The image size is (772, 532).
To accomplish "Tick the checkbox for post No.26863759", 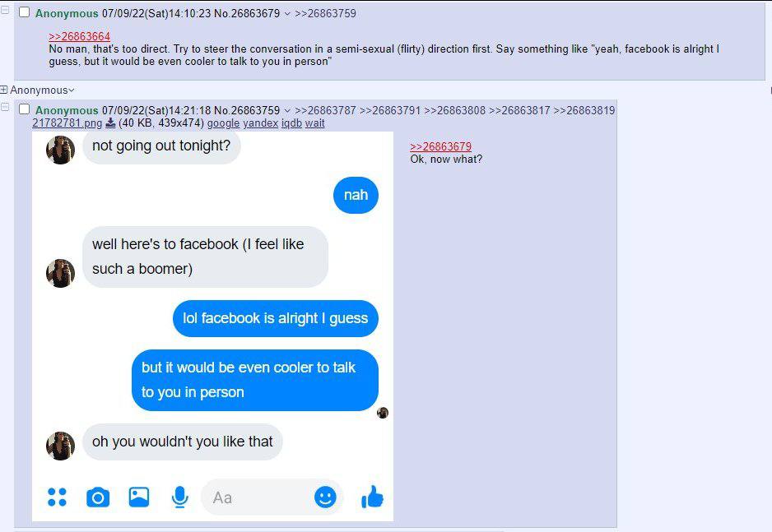I will 24,109.
